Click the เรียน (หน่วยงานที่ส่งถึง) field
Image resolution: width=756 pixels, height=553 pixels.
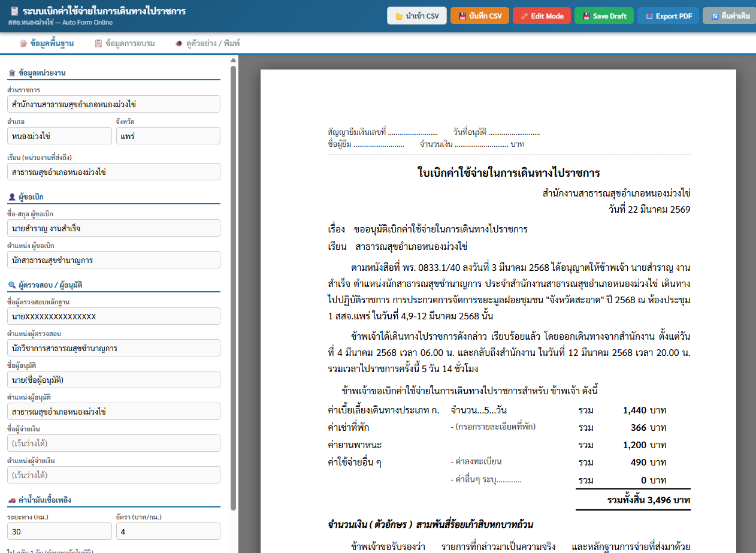coord(114,172)
